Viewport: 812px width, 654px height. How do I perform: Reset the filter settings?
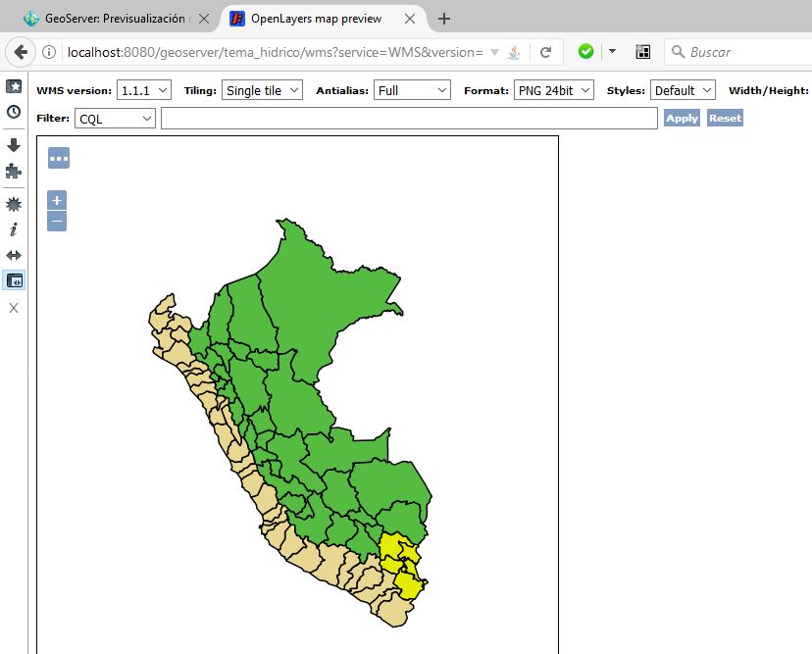(724, 118)
